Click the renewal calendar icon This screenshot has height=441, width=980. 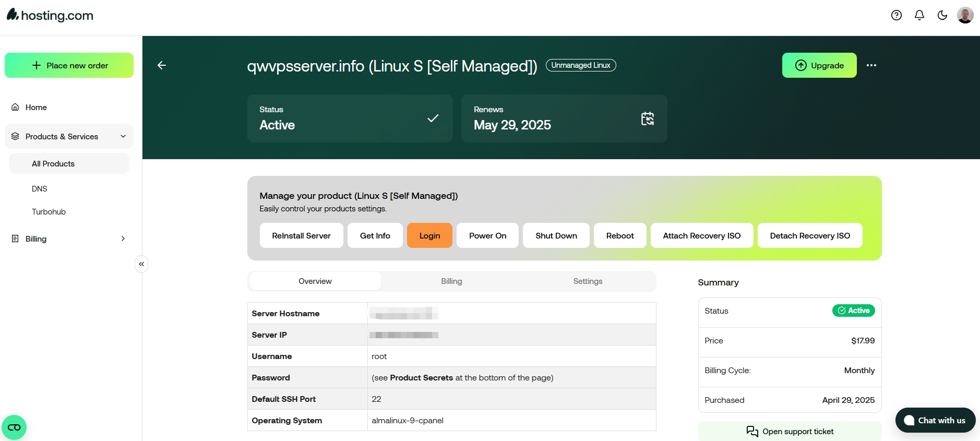click(648, 118)
